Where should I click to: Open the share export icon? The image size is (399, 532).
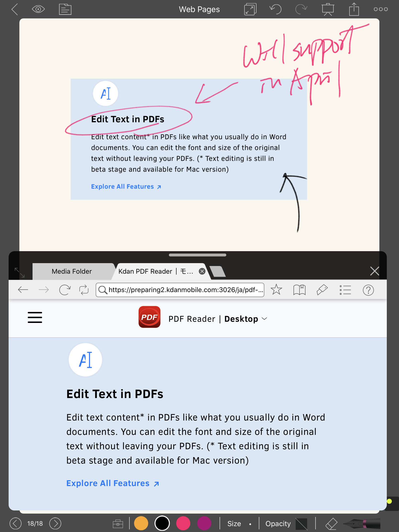point(354,9)
